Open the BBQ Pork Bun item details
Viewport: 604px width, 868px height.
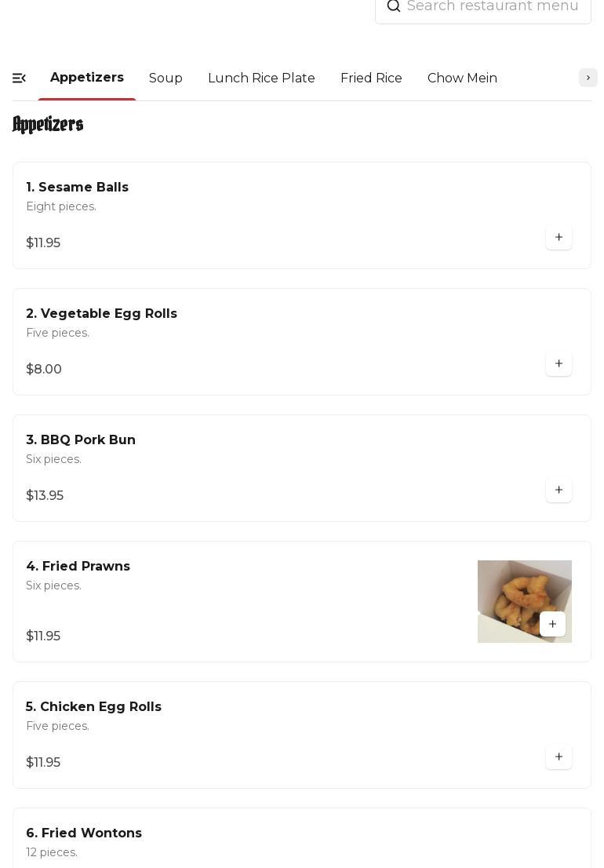(x=81, y=439)
